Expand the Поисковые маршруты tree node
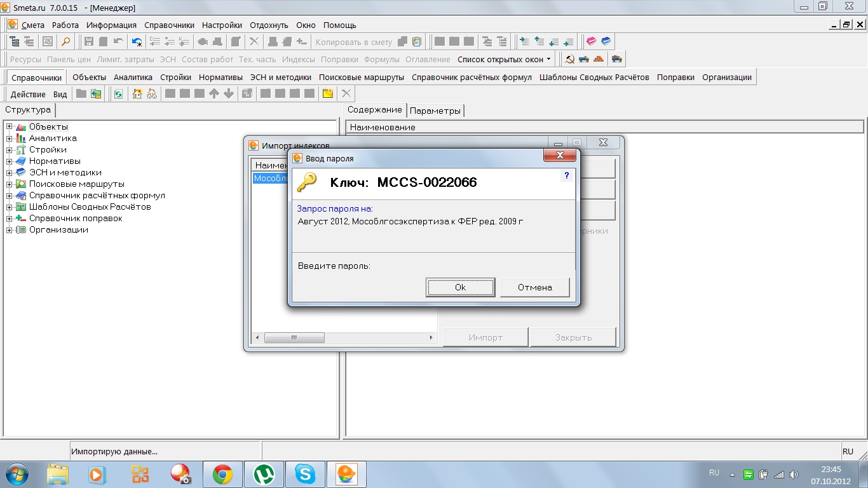Image resolution: width=868 pixels, height=488 pixels. click(x=10, y=184)
